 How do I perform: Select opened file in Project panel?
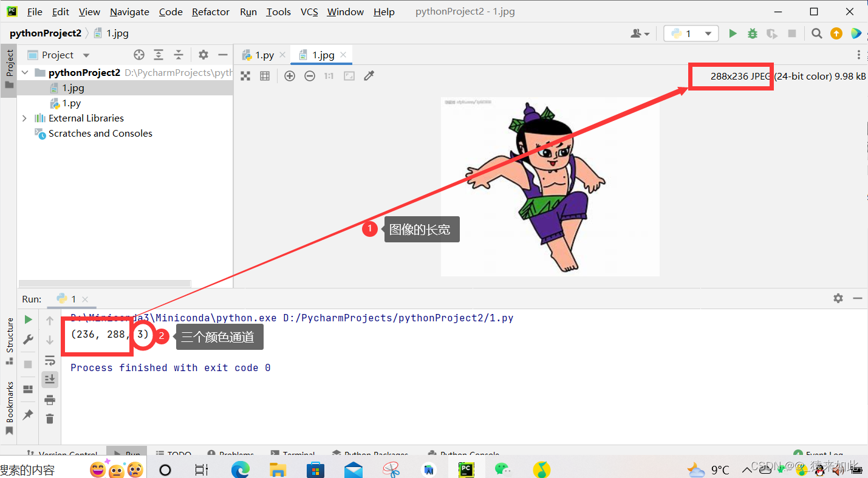click(139, 55)
